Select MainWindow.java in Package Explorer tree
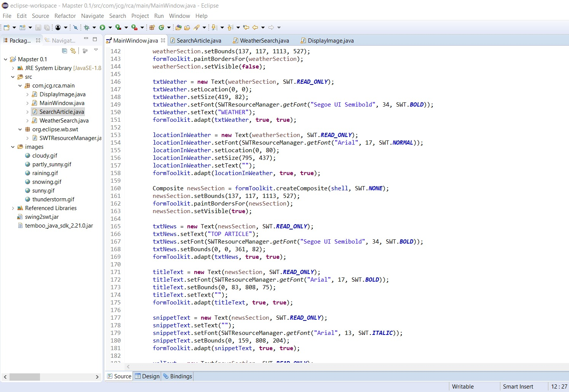Viewport: 569px width, 392px height. [x=62, y=103]
